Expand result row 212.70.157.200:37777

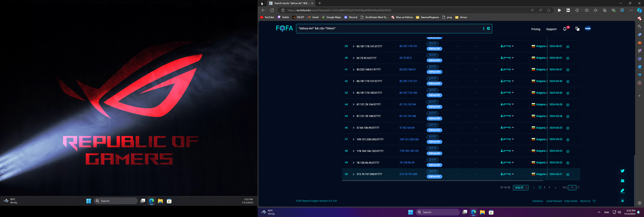[x=354, y=174]
